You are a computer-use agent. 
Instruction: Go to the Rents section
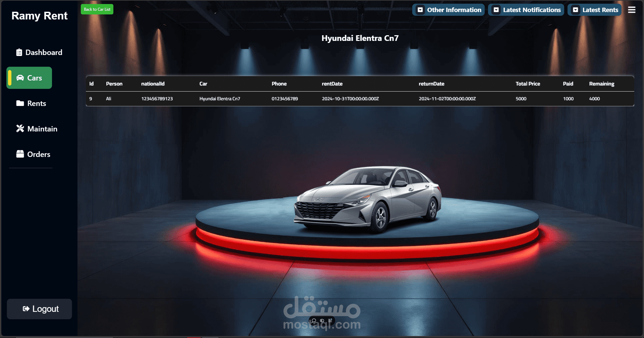click(x=31, y=103)
